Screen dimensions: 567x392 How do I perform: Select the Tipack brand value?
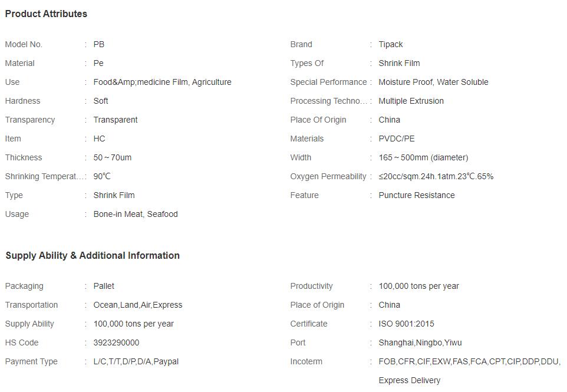pyautogui.click(x=391, y=44)
